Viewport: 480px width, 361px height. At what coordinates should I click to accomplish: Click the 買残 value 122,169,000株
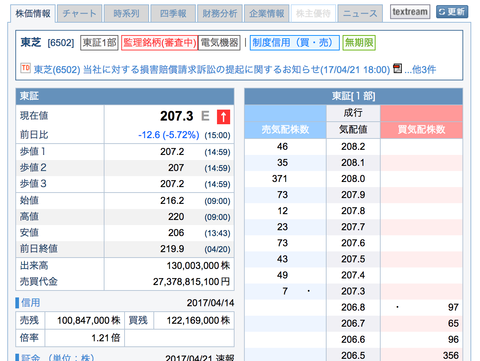[x=198, y=320]
